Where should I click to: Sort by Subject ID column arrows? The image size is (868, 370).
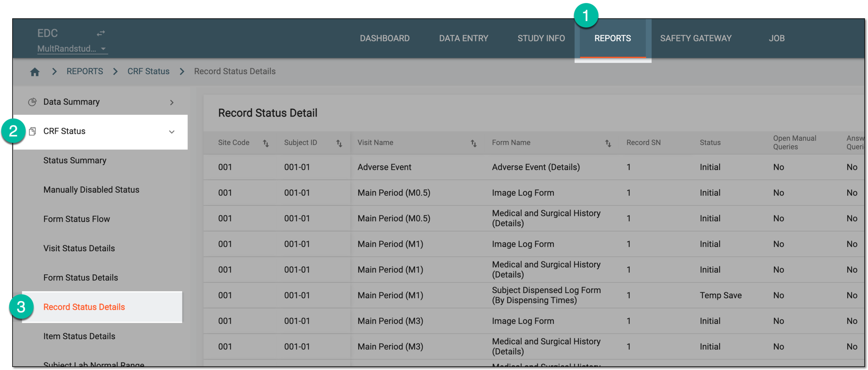pyautogui.click(x=339, y=143)
